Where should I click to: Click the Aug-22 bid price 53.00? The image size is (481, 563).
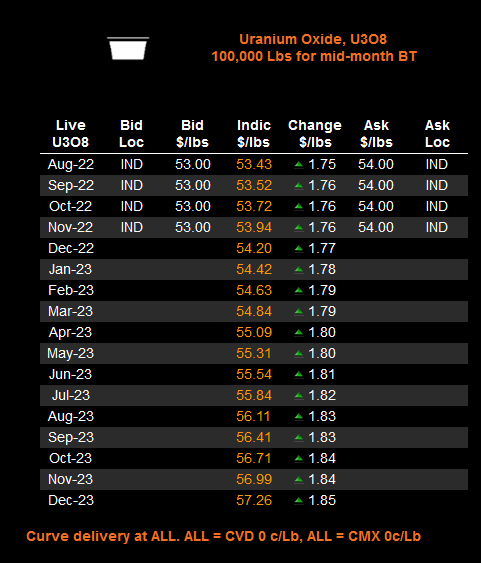coord(193,164)
